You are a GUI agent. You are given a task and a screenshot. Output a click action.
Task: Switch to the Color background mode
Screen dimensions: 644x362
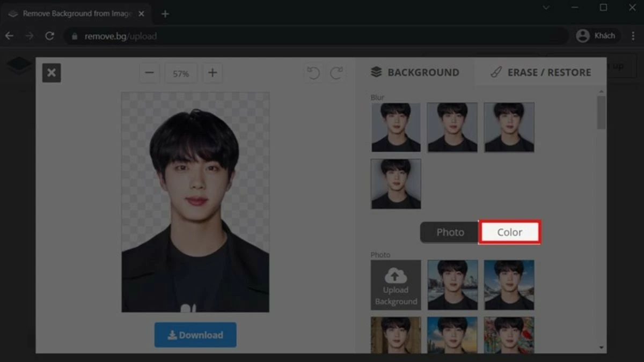click(509, 232)
